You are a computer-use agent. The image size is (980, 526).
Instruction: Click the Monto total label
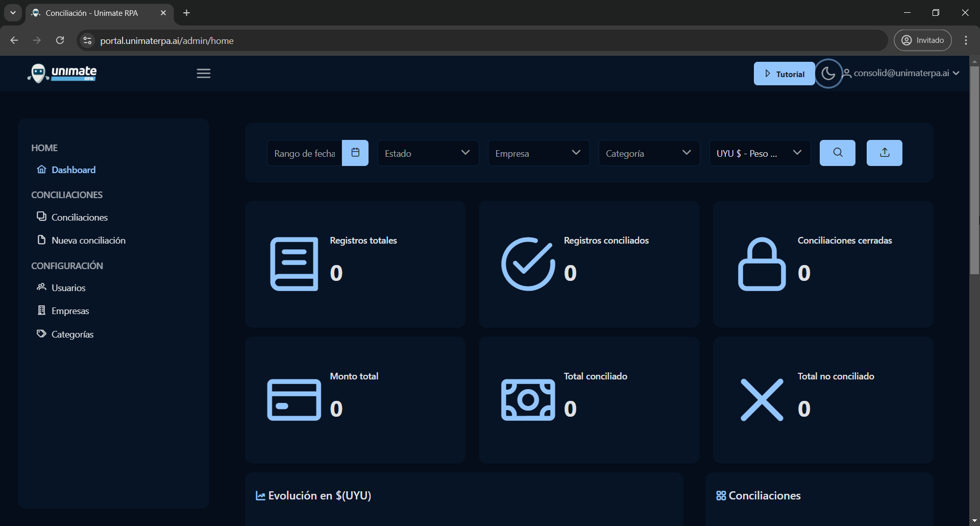(354, 376)
